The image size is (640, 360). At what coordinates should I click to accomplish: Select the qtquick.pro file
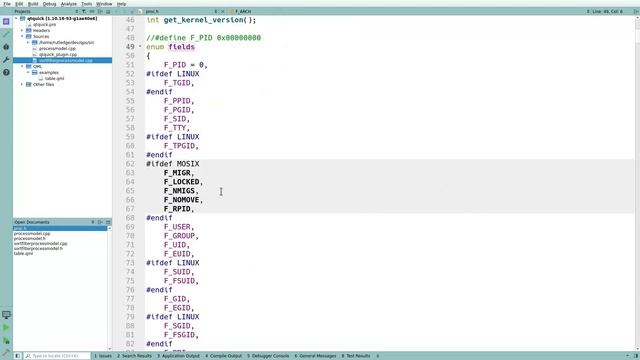(x=44, y=24)
